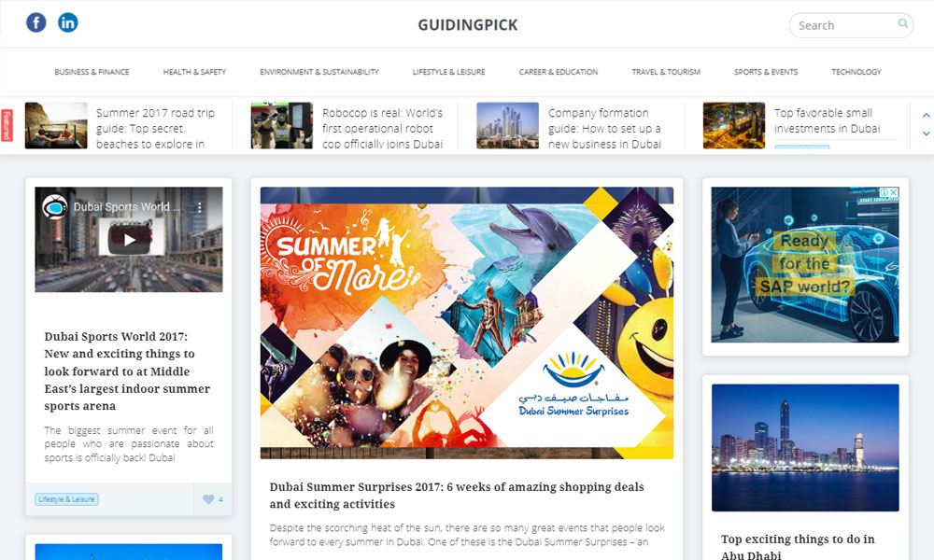
Task: Click the heart like icon on sports article
Action: (208, 499)
